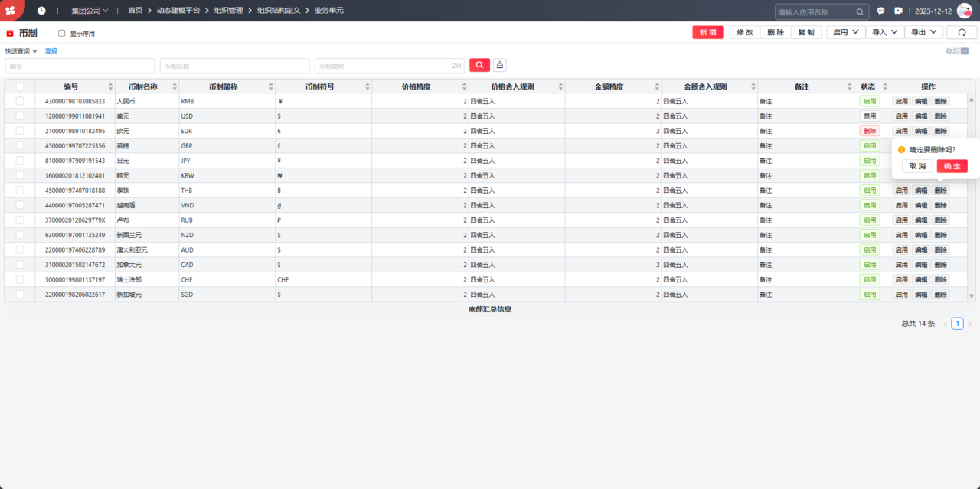Image resolution: width=980 pixels, height=489 pixels.
Task: Click the video camera icon in the header
Action: 899,11
